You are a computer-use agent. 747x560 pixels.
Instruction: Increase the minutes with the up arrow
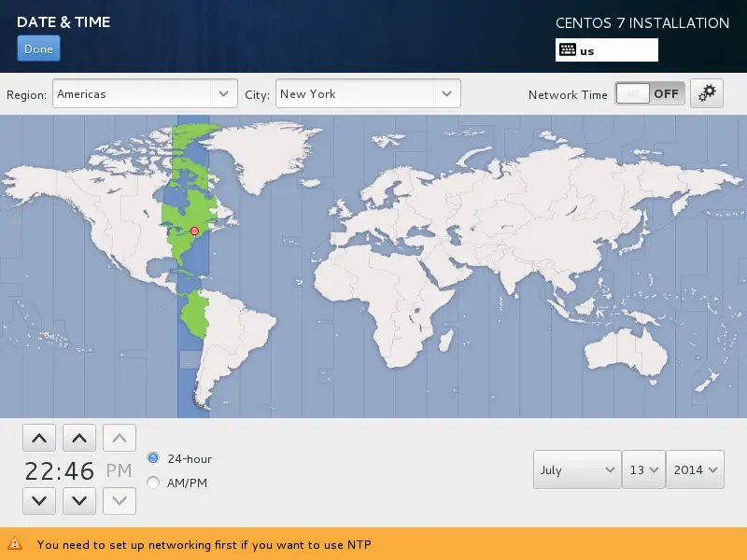point(79,438)
